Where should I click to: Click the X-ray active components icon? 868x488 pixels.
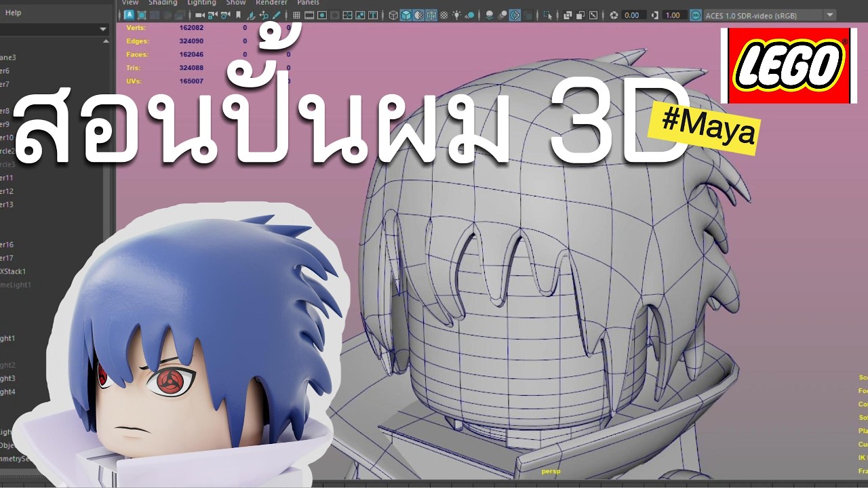(580, 15)
